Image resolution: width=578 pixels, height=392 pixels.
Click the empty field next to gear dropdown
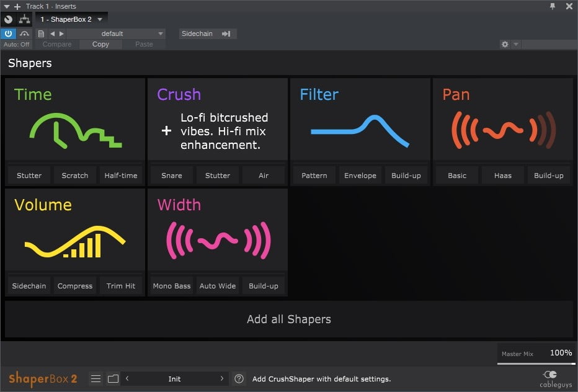pyautogui.click(x=549, y=44)
